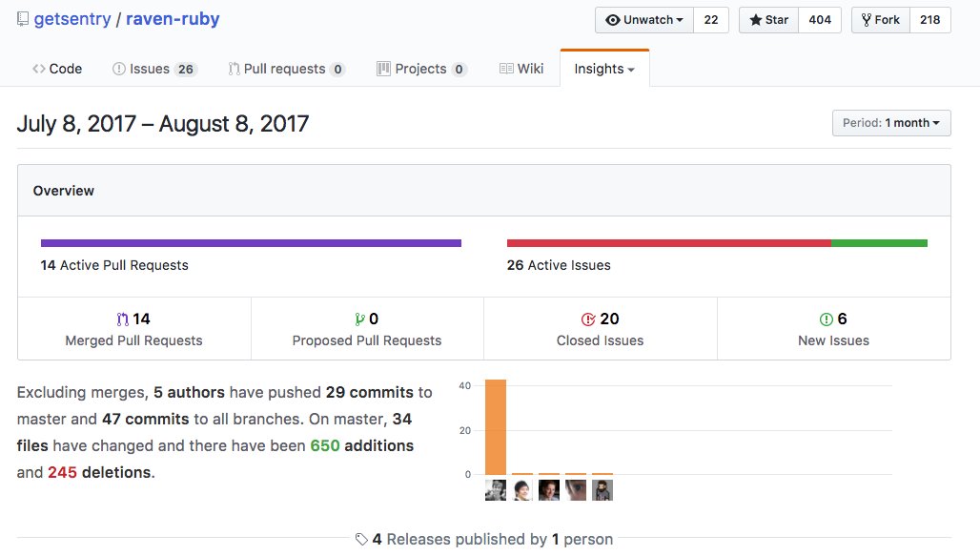Screen dimensions: 980x556
Task: Click the Wiki tab book icon
Action: (506, 69)
